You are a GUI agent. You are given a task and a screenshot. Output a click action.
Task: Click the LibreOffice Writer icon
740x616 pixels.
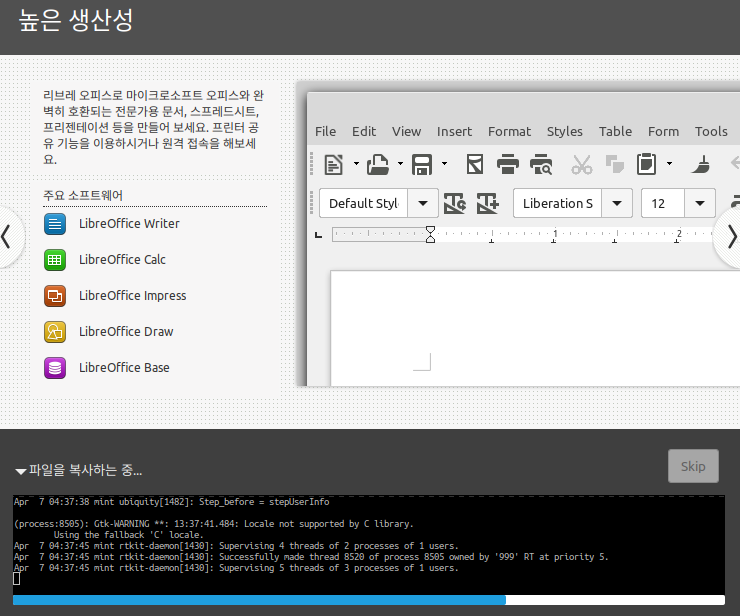pos(55,224)
